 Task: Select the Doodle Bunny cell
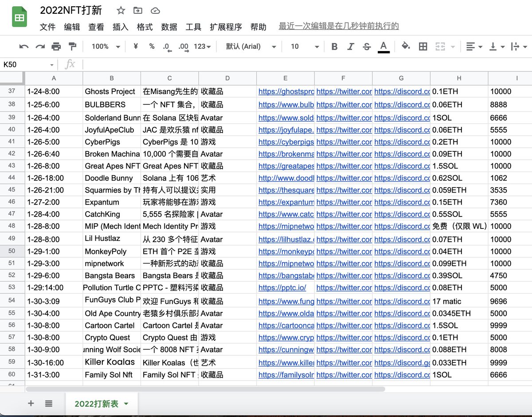(112, 178)
